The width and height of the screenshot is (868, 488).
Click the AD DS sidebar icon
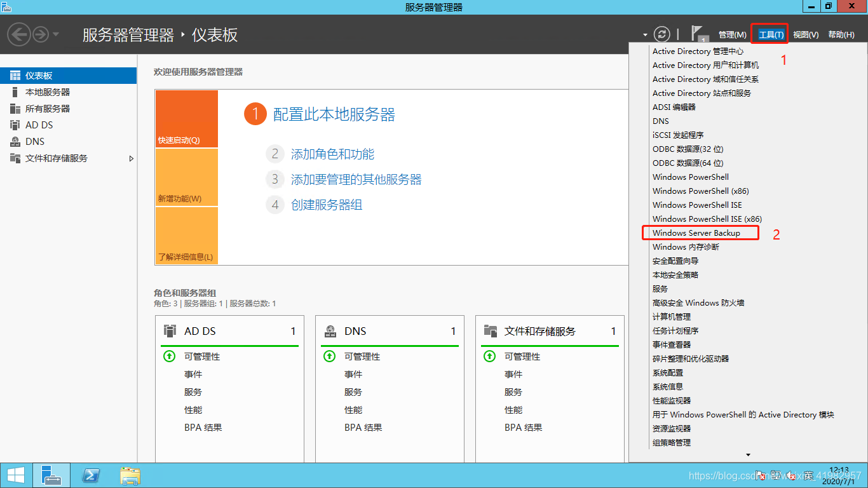[x=15, y=125]
